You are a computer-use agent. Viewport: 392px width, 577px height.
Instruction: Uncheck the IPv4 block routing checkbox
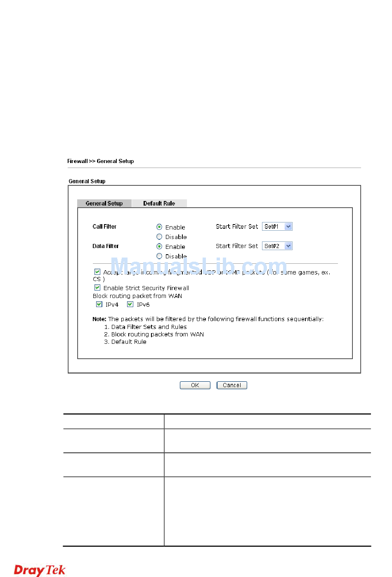tap(99, 304)
